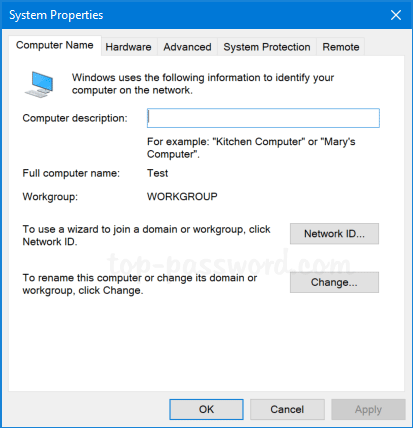413x428 pixels.
Task: Click the Apply button
Action: pos(368,409)
